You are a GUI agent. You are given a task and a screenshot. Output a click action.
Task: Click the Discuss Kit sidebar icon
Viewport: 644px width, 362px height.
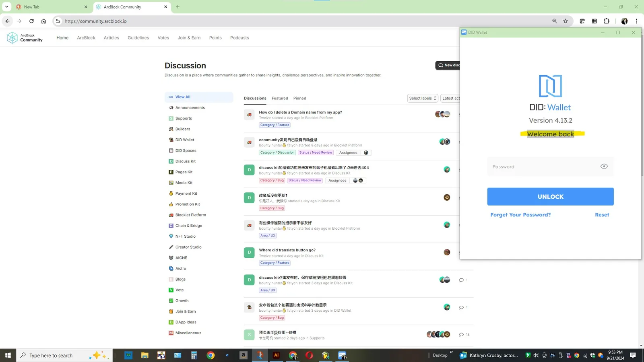click(171, 161)
